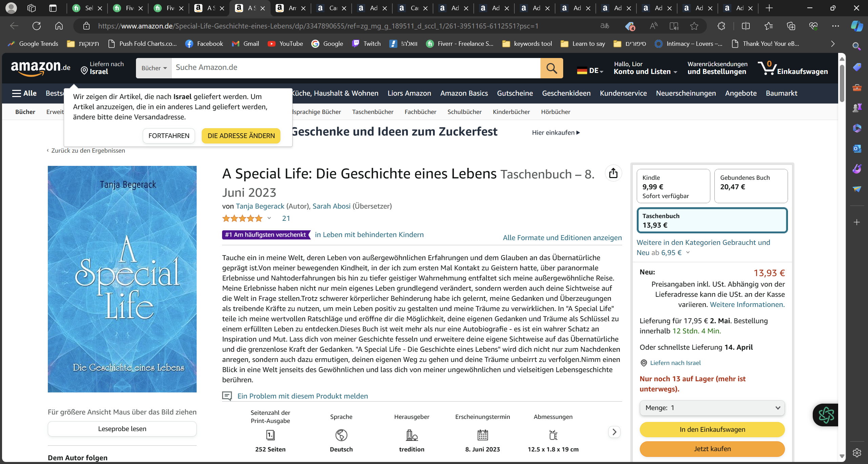Share this book using share icon
This screenshot has height=464, width=868.
[613, 173]
